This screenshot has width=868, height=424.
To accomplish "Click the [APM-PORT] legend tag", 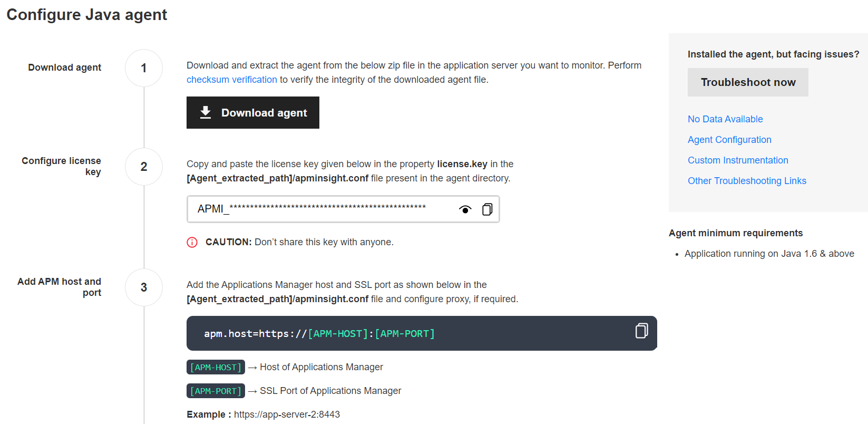I will coord(216,391).
